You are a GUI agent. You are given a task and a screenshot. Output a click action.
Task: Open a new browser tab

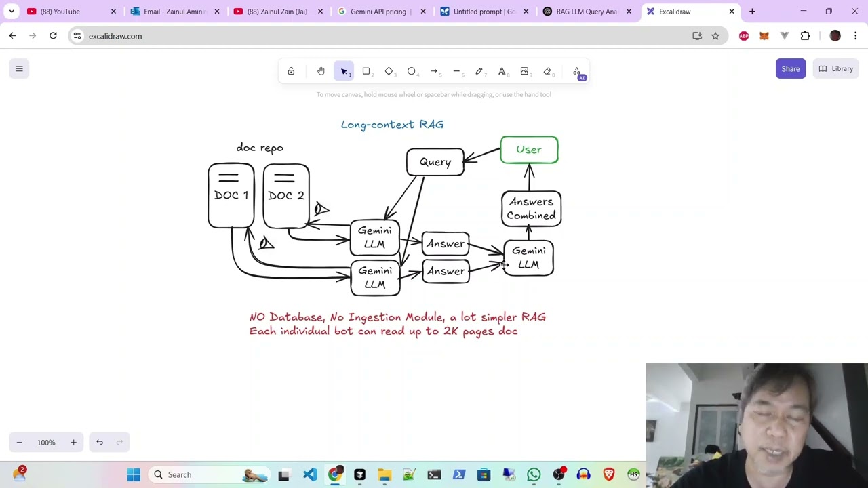[x=752, y=12]
